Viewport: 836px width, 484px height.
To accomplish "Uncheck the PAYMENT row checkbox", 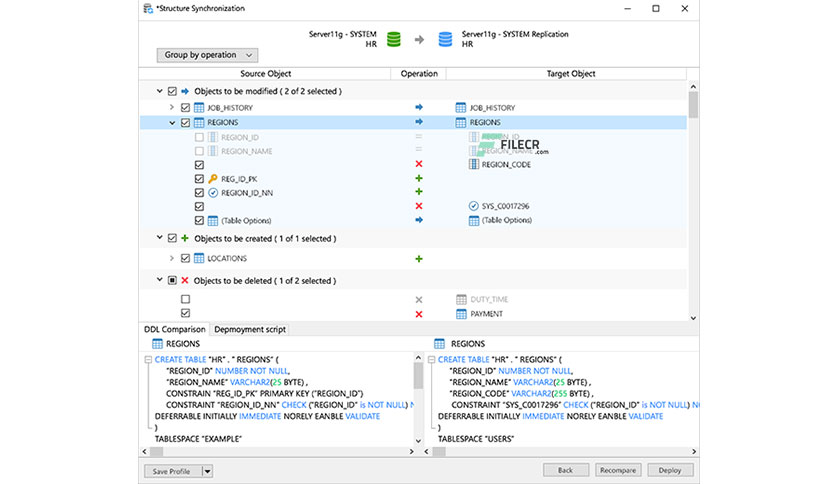I will coord(185,313).
